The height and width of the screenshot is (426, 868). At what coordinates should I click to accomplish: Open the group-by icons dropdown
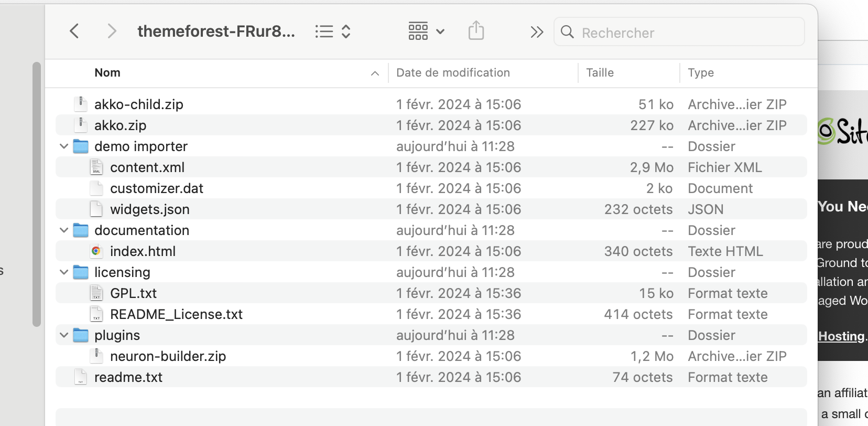click(426, 31)
